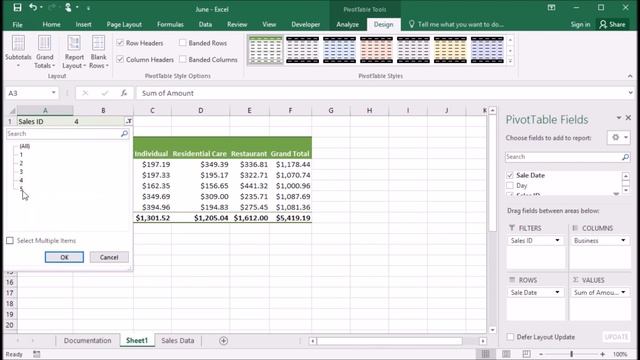Collapse the ribbon with the arrow
The image size is (640, 360).
coord(630,76)
